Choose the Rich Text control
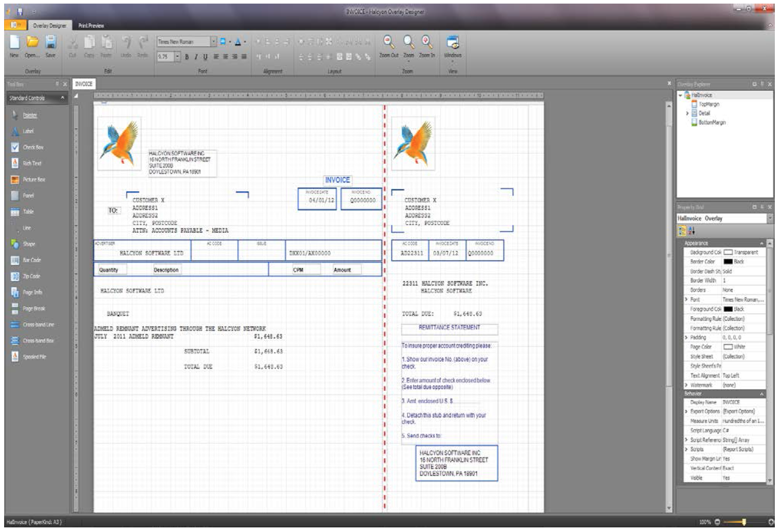Viewport: 780px width, 532px height. point(26,163)
